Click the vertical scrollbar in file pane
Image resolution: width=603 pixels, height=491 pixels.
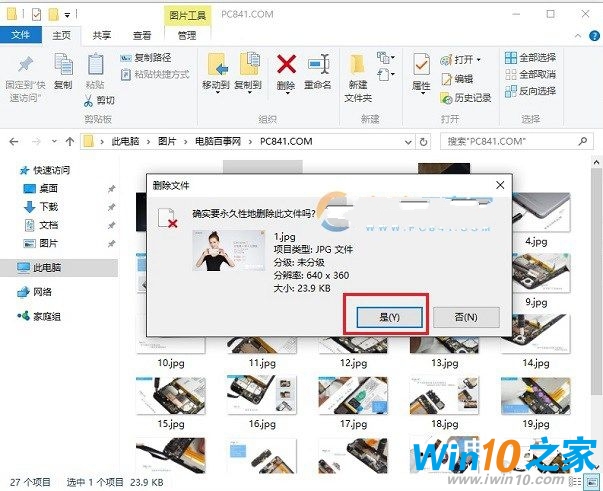coord(597,281)
